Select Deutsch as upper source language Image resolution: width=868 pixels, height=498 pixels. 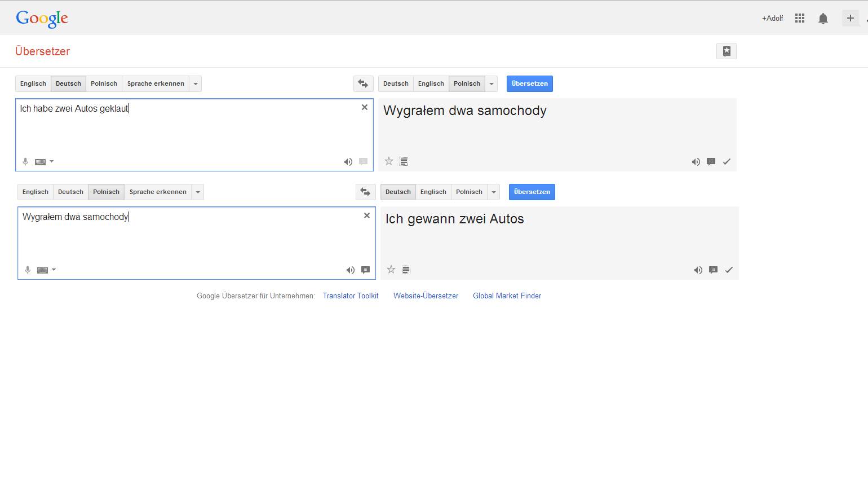[68, 83]
